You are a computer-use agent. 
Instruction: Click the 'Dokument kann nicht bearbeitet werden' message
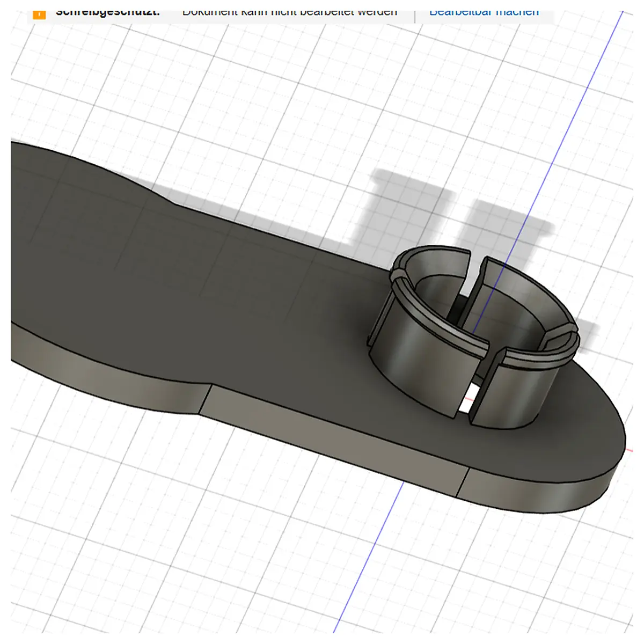(x=290, y=12)
